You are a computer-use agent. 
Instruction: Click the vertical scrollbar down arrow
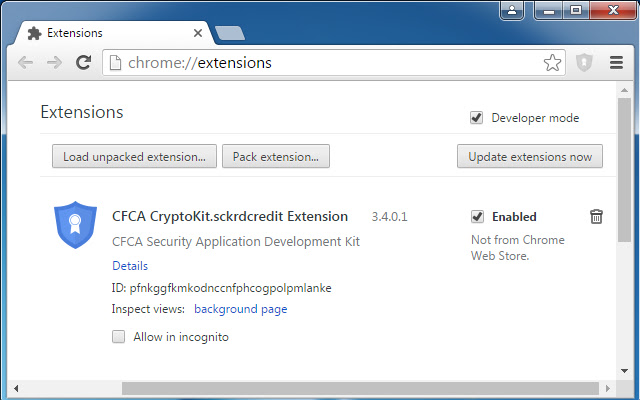[624, 371]
